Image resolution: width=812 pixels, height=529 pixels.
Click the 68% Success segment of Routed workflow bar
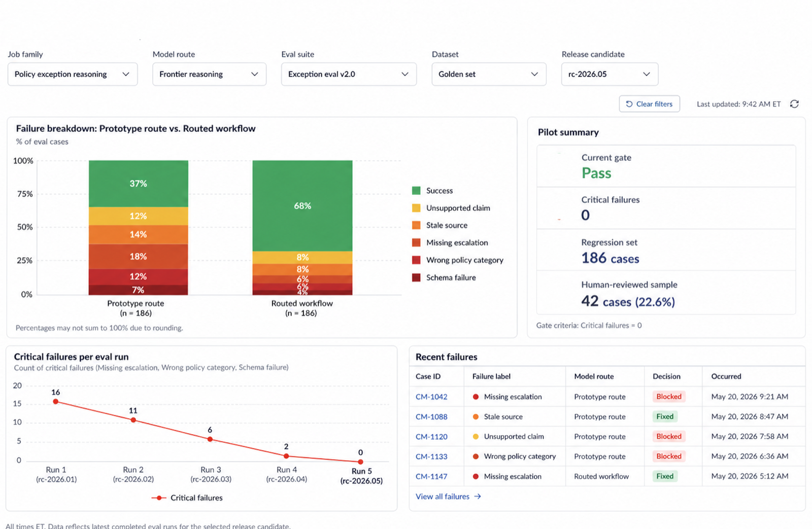(302, 205)
